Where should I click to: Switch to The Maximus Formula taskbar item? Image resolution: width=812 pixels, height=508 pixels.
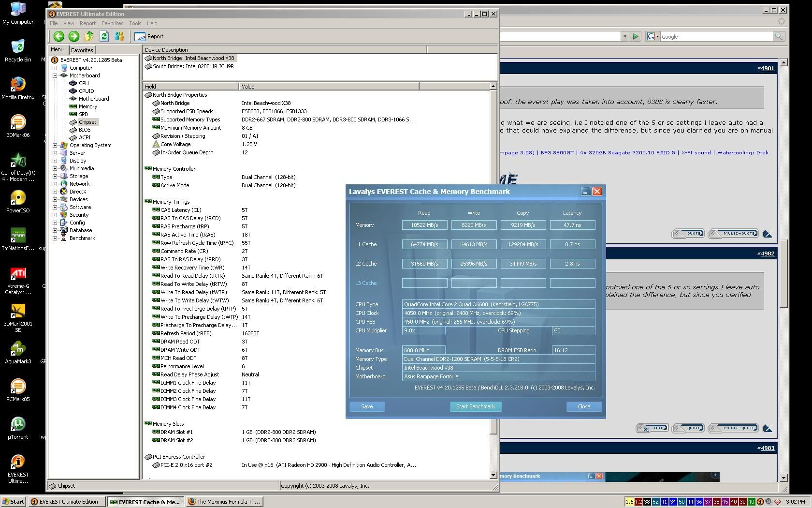pos(225,502)
